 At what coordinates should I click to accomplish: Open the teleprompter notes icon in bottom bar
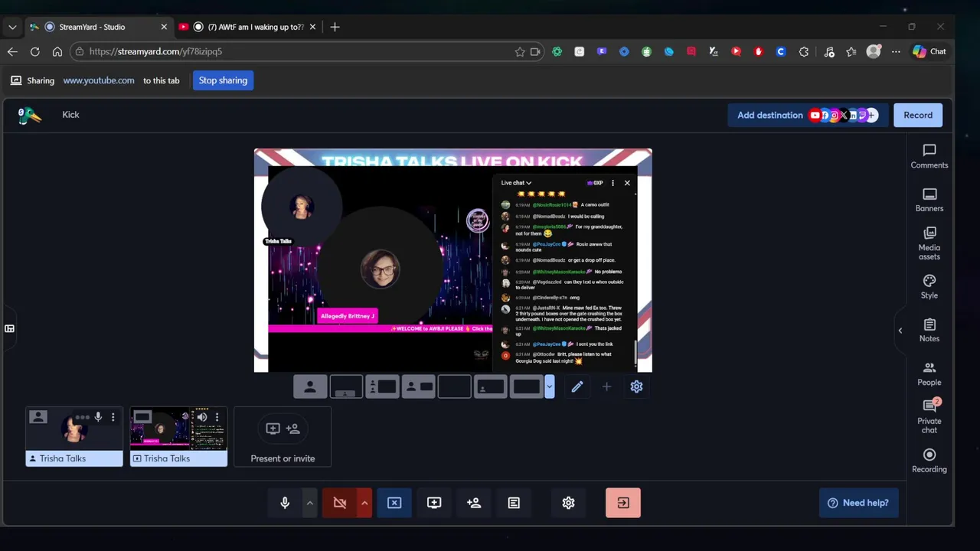click(x=514, y=503)
